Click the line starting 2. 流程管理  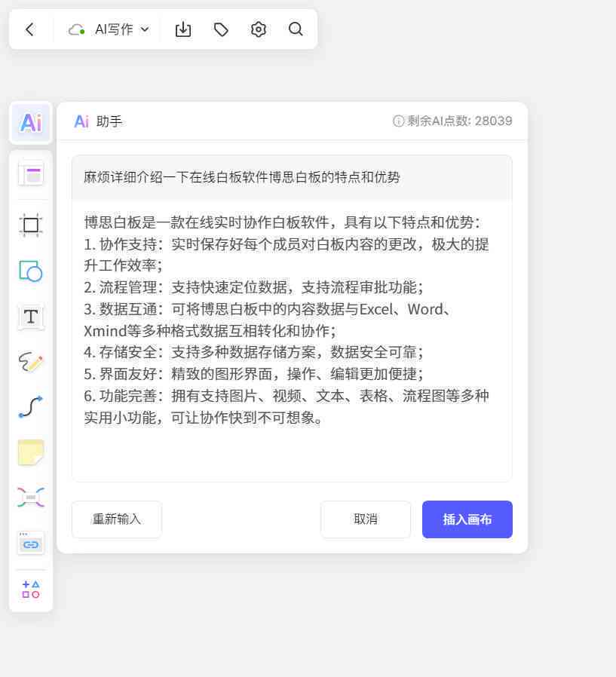click(x=253, y=287)
